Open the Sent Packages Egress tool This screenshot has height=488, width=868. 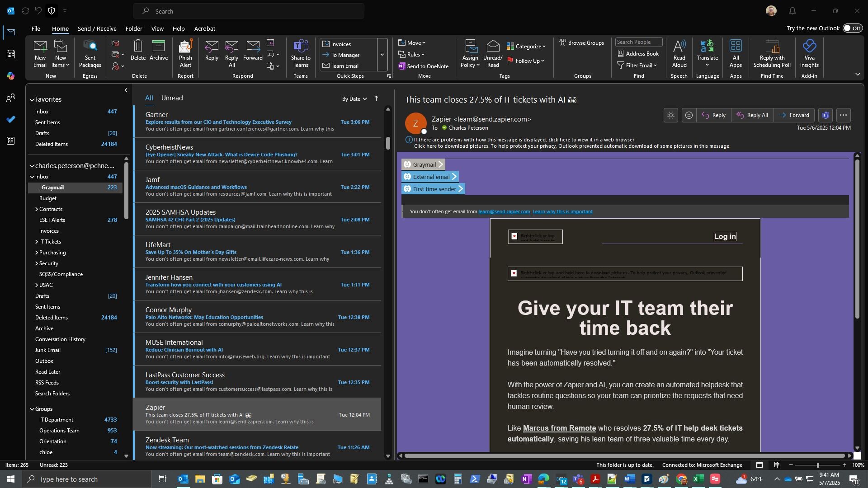[90, 53]
